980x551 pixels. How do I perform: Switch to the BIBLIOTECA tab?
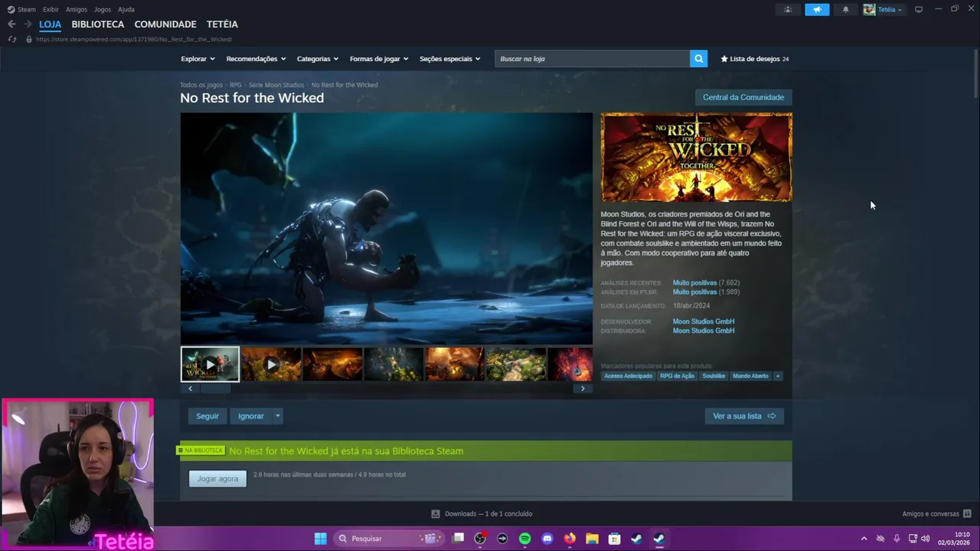pos(98,24)
